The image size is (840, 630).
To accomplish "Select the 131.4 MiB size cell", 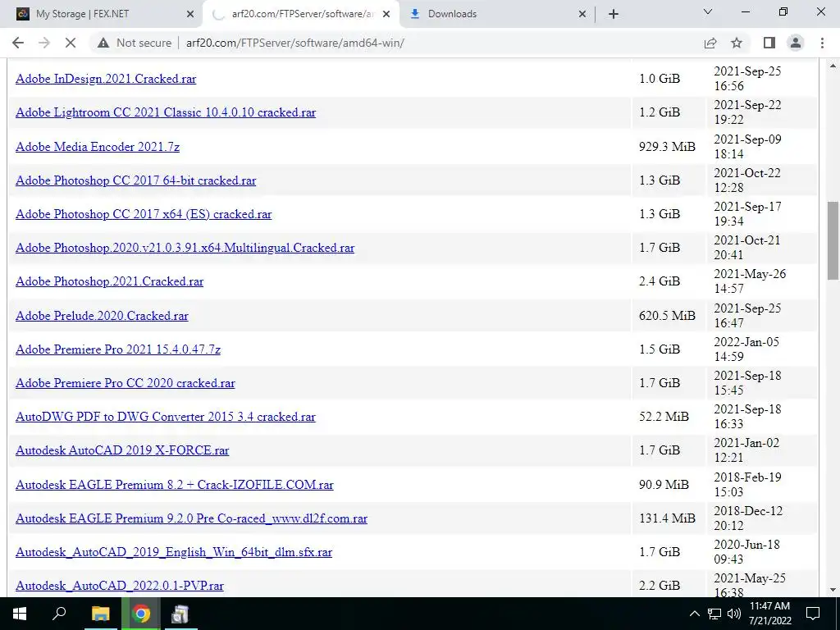I will (x=667, y=518).
